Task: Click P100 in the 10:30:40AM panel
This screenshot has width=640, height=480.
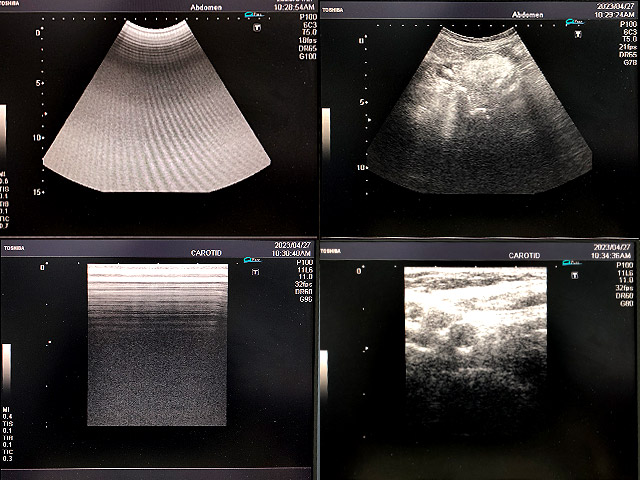Action: click(304, 263)
